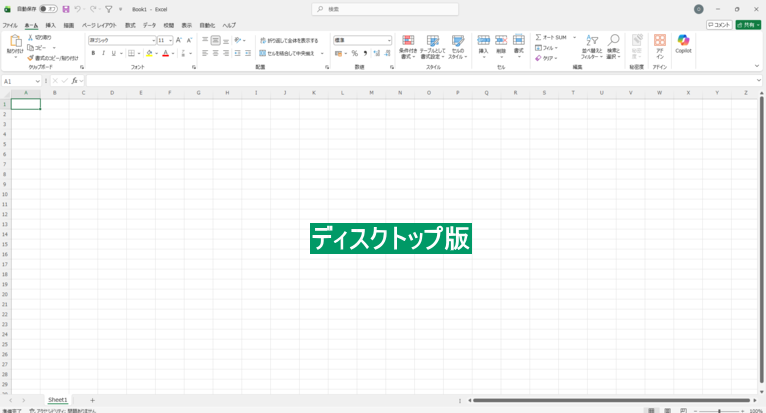Image resolution: width=766 pixels, height=413 pixels.
Task: Click the Format Painter brush icon
Action: click(x=30, y=58)
